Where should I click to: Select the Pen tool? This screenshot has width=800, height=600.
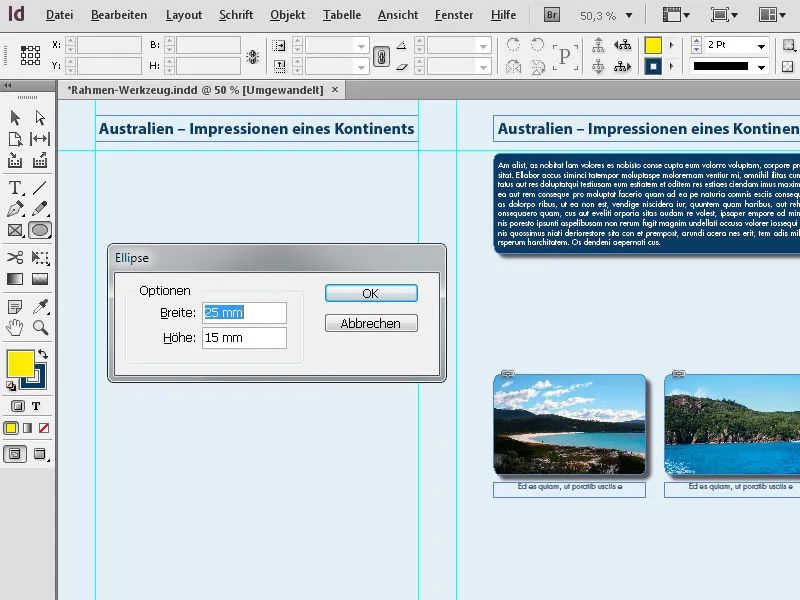click(15, 209)
